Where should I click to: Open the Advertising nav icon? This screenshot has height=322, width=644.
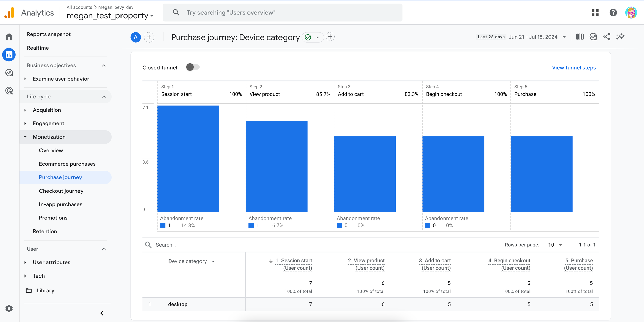pos(9,91)
